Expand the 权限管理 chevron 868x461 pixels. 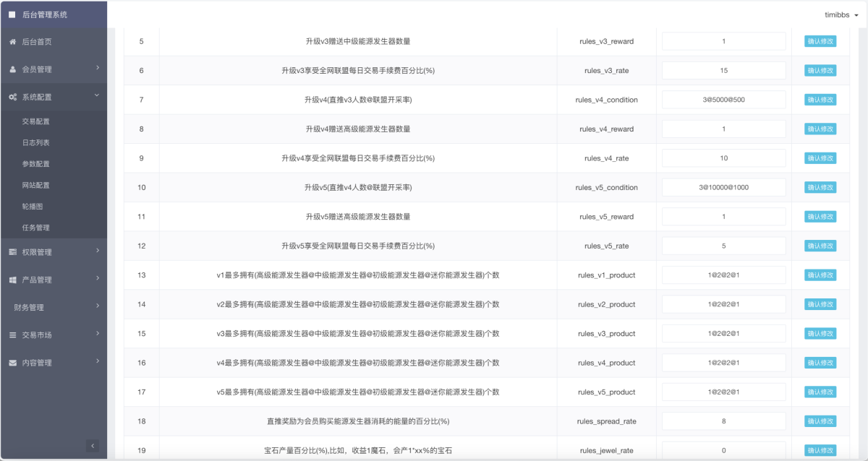pyautogui.click(x=97, y=251)
